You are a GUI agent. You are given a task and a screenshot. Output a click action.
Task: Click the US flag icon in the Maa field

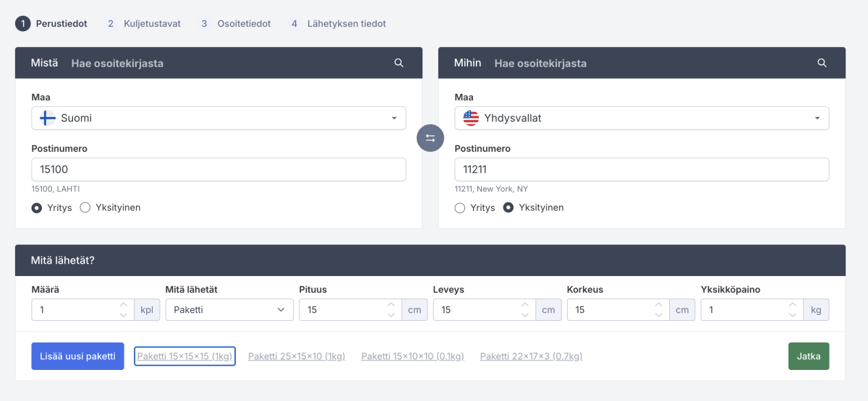(x=471, y=118)
